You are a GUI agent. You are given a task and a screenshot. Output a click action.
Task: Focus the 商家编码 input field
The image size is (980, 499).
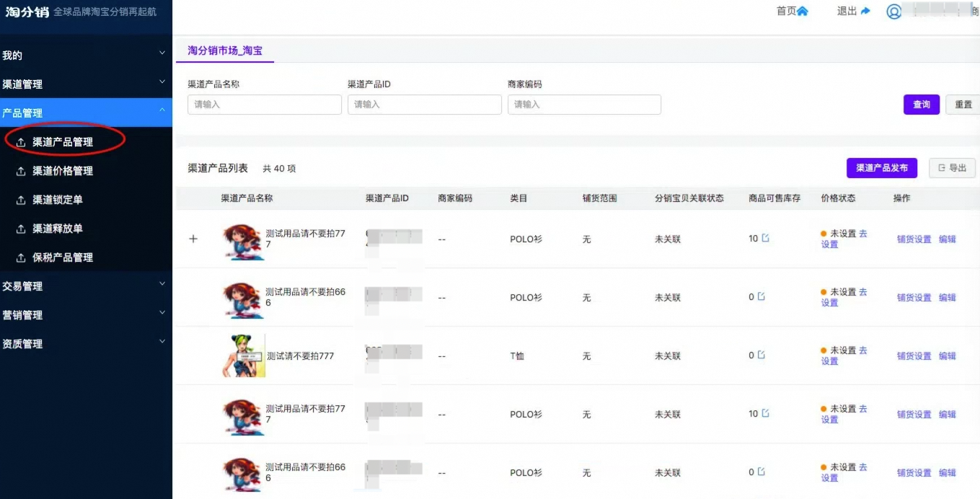584,105
